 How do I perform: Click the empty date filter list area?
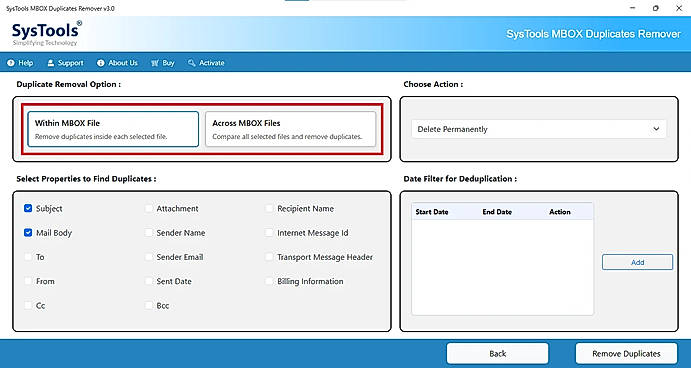click(x=502, y=267)
